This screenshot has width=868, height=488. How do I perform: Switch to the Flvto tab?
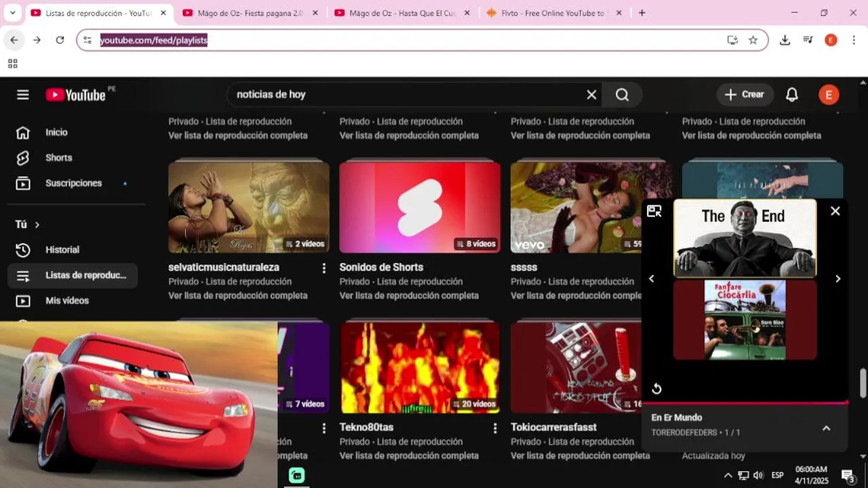[x=554, y=13]
